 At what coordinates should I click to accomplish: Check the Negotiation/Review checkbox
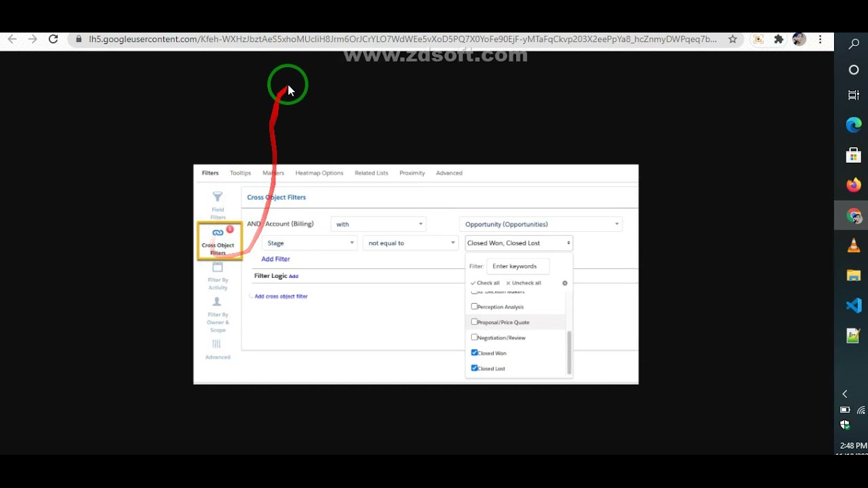click(474, 338)
